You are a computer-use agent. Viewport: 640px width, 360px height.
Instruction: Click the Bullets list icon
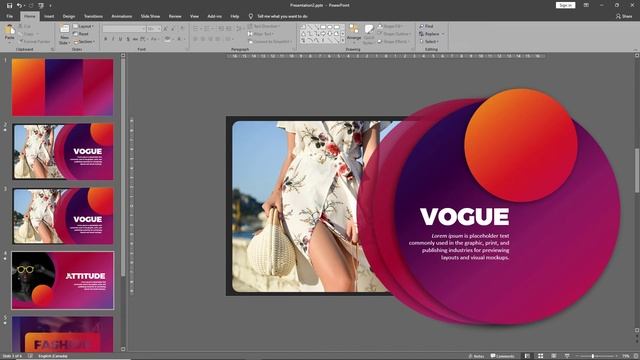click(196, 29)
